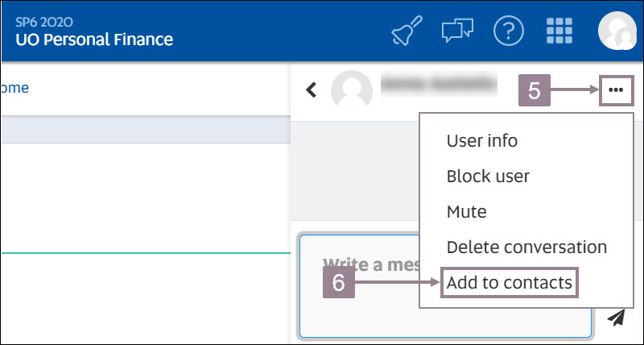This screenshot has width=644, height=345.
Task: Select User info from the menu
Action: (481, 140)
